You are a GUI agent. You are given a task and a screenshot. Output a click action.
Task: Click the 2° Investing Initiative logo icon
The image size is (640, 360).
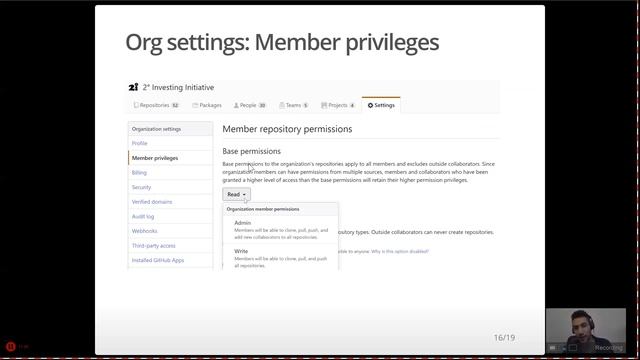133,87
